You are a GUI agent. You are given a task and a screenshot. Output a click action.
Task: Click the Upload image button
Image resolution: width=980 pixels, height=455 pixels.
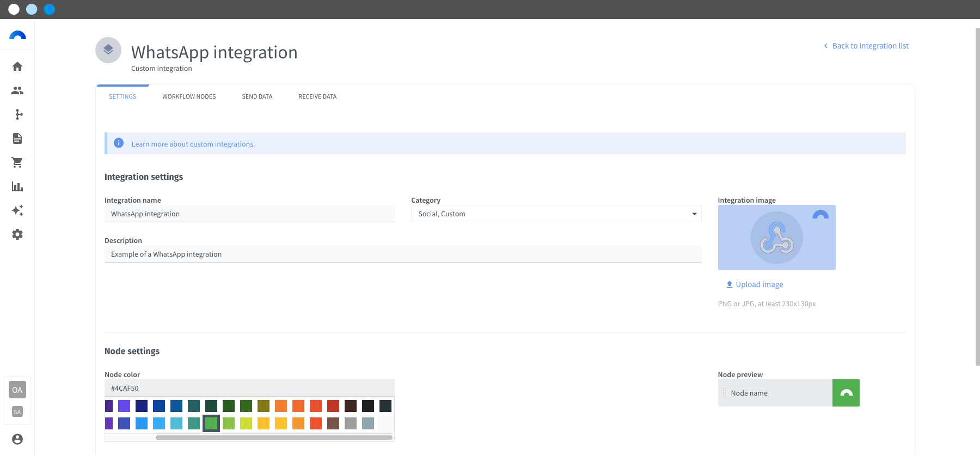755,284
